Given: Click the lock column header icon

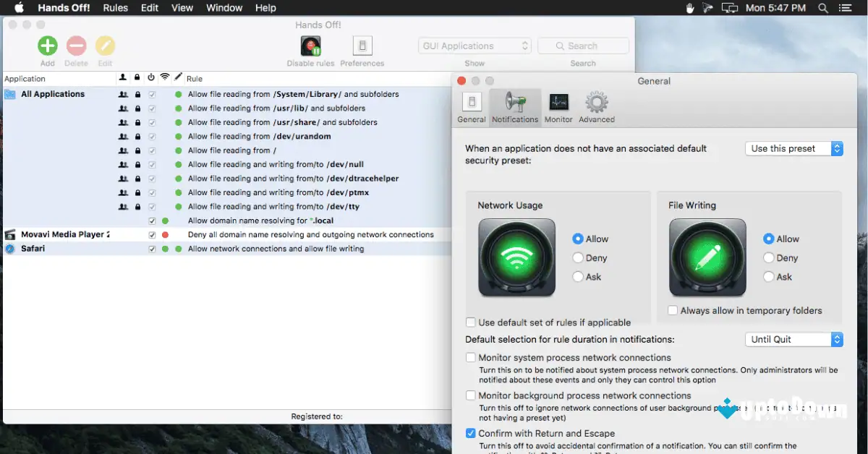Looking at the screenshot, I should click(136, 77).
